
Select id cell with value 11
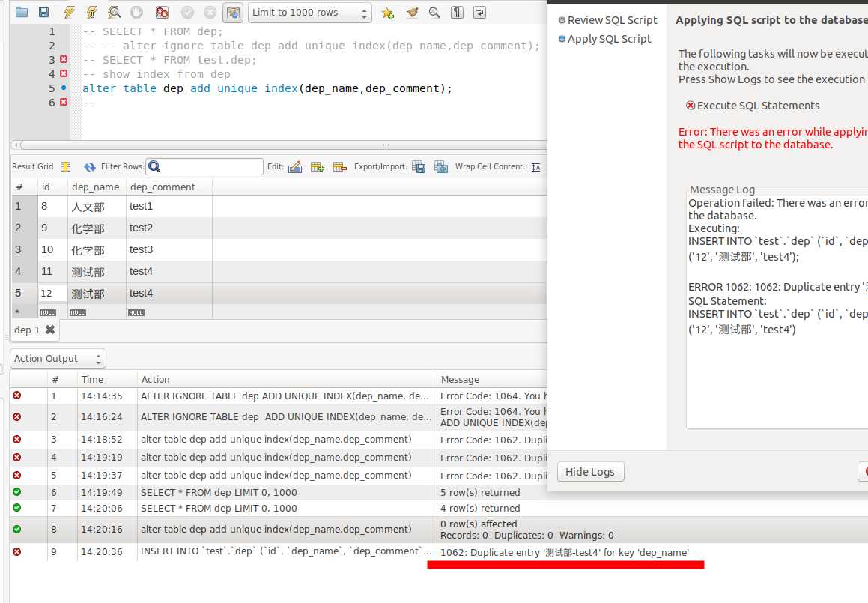click(x=52, y=271)
